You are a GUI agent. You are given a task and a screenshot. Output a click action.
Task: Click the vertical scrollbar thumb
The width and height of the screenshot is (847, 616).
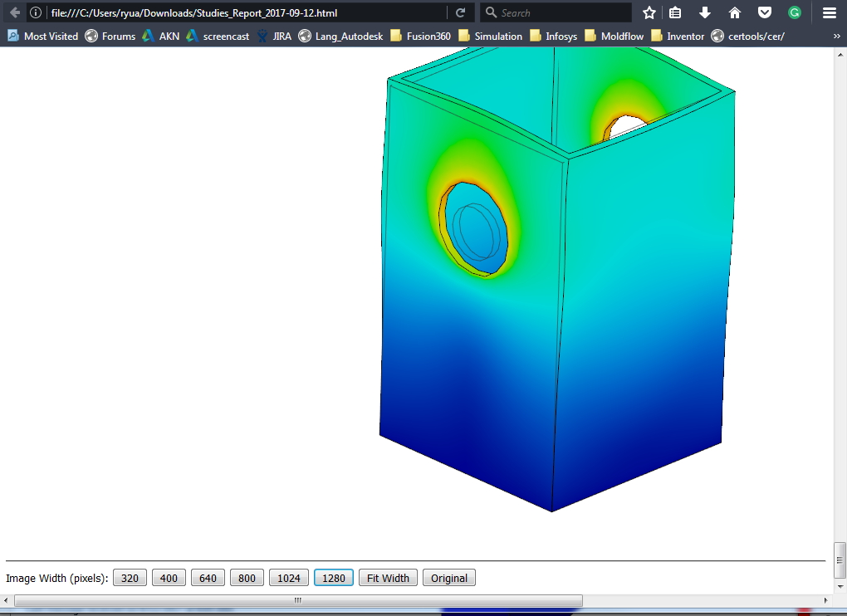(x=840, y=560)
